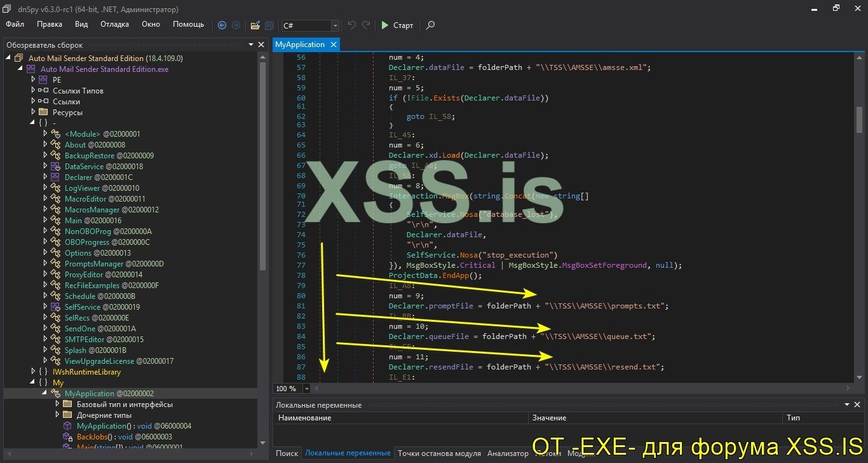Select the LogViewer @02000010 tree item

click(102, 188)
